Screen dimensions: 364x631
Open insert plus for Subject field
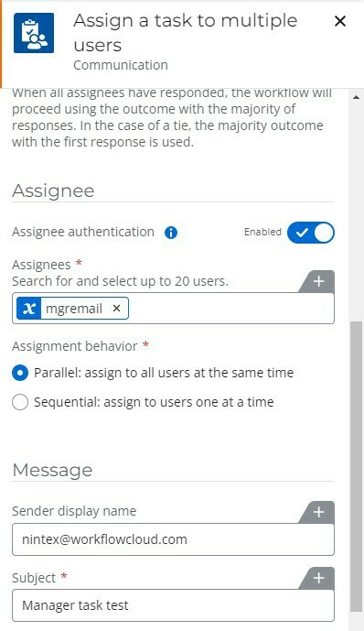pos(318,578)
